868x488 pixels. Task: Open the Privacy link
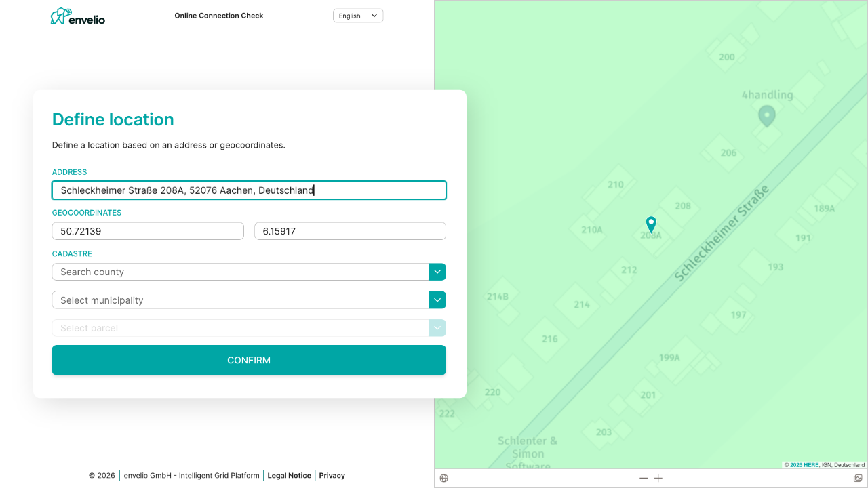332,476
